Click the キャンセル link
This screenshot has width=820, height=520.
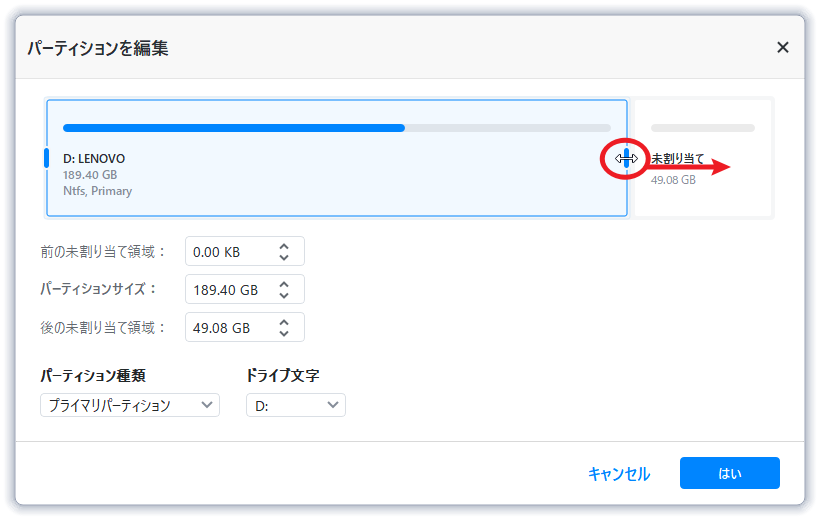(619, 474)
